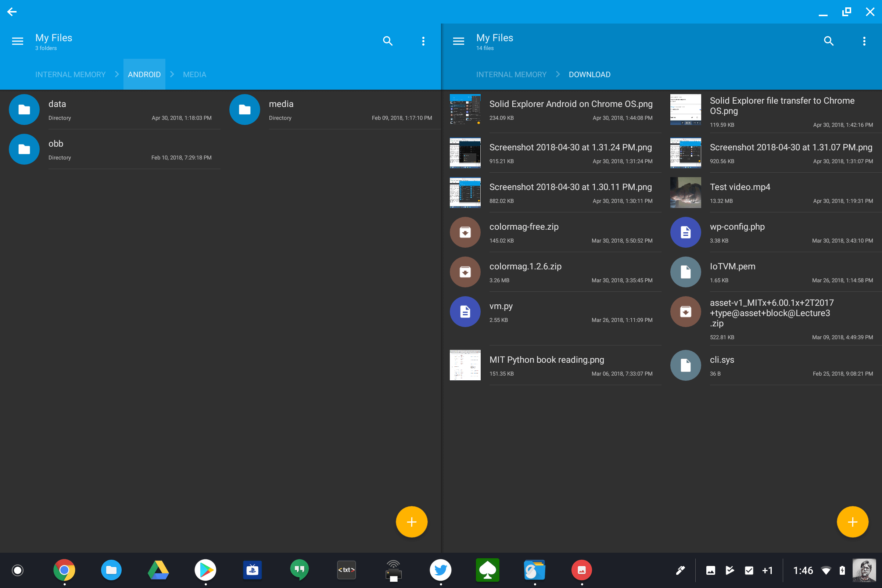The width and height of the screenshot is (882, 588).
Task: Tap the data folder icon
Action: click(x=24, y=110)
